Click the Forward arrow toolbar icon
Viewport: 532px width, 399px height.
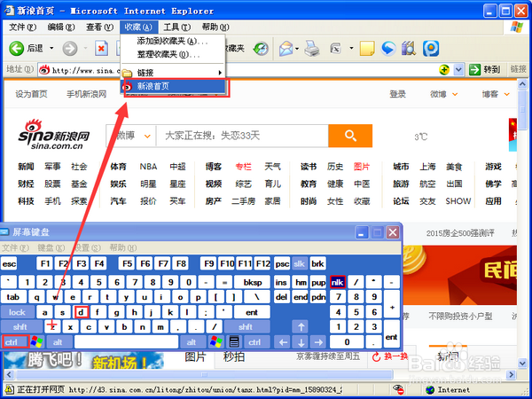tap(70, 49)
